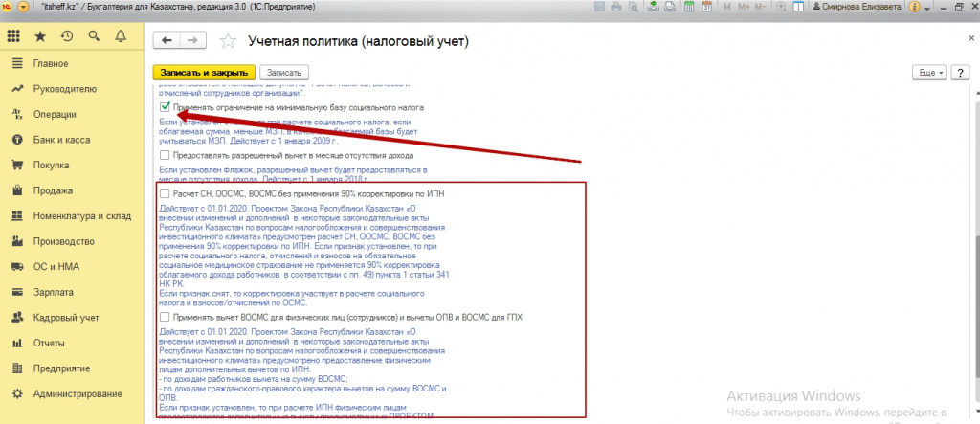
Task: Open the Предприятие section
Action: click(72, 368)
